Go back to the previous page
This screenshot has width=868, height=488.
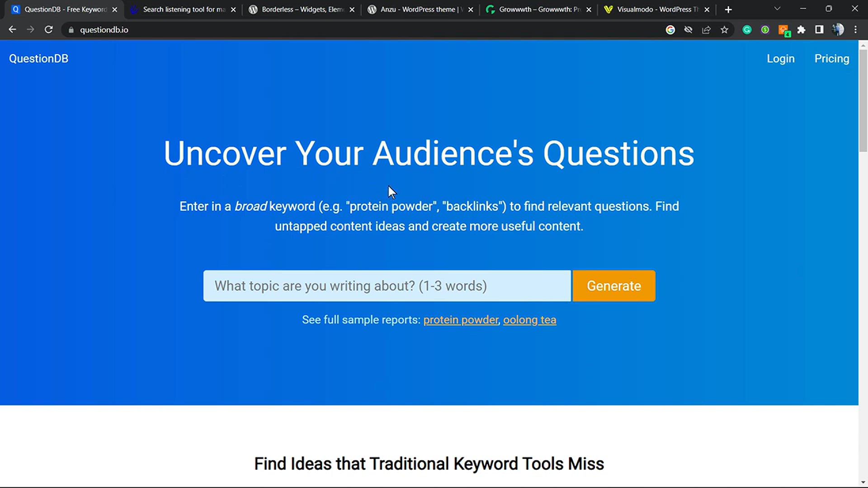12,30
